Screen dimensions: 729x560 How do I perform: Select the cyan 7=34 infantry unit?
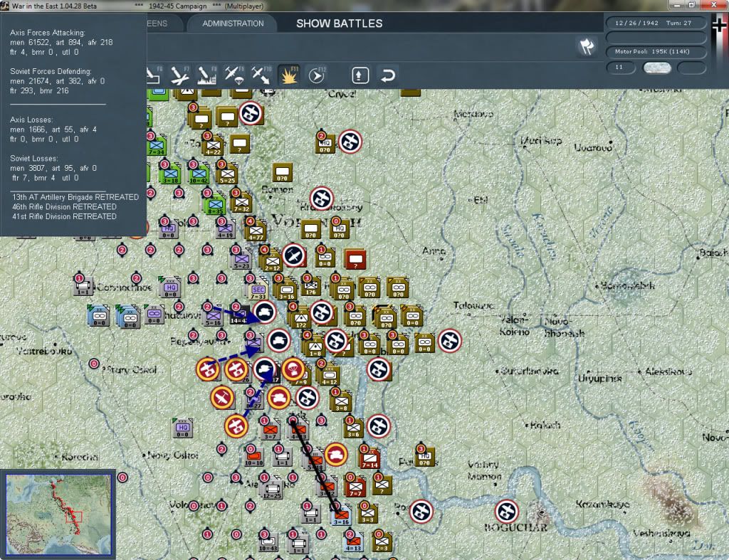coord(157,146)
